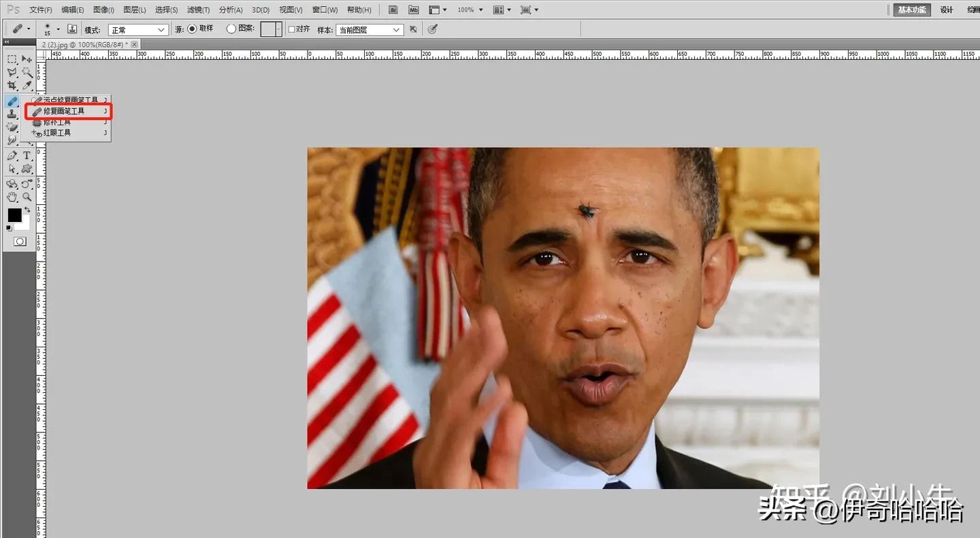Select the Eraser tool
This screenshot has height=538, width=980.
pyautogui.click(x=12, y=126)
